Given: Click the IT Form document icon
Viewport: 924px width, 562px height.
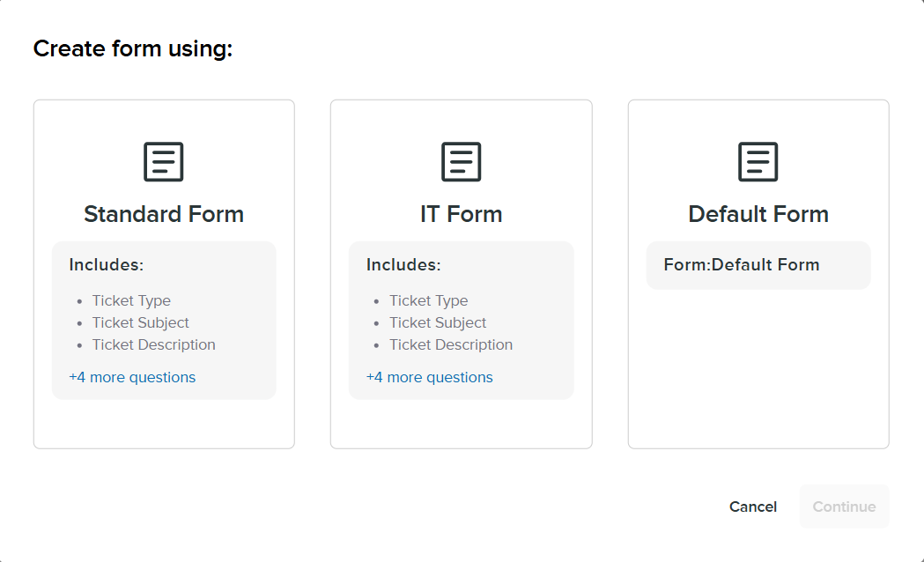Looking at the screenshot, I should tap(461, 162).
